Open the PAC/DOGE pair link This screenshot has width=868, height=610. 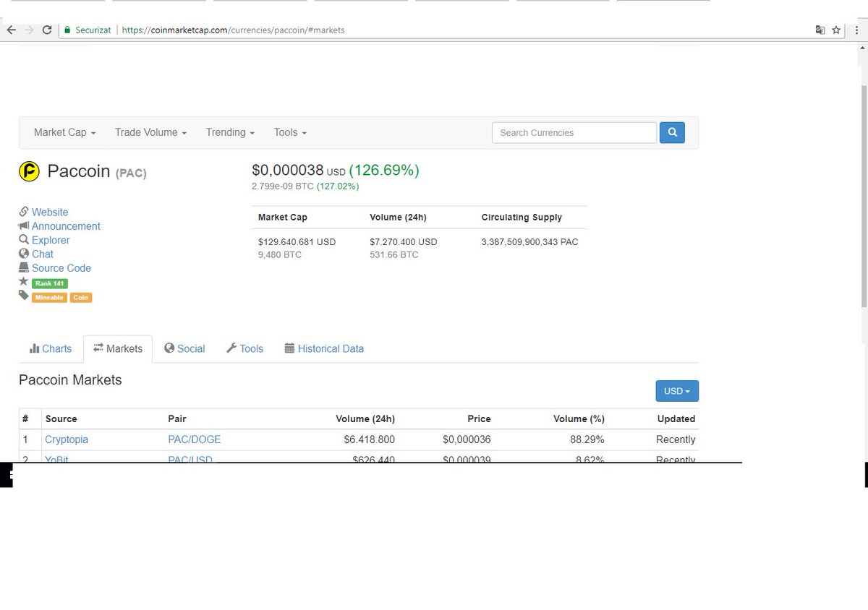[194, 439]
